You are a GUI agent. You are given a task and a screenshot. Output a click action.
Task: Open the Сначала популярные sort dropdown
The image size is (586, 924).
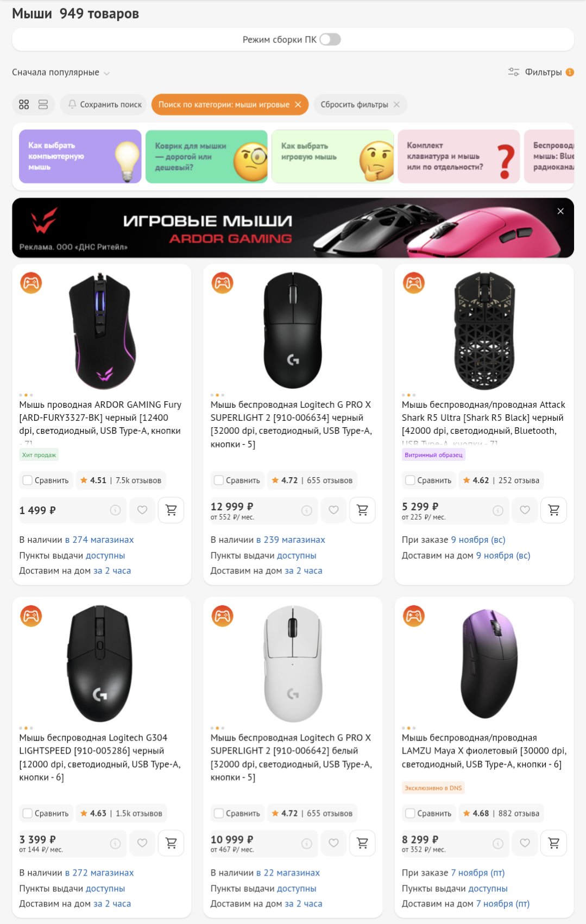[61, 72]
